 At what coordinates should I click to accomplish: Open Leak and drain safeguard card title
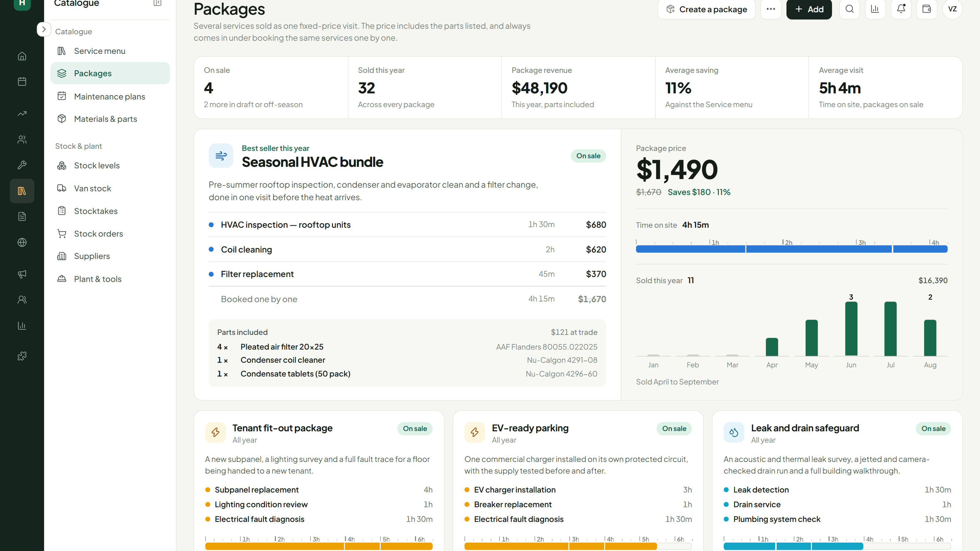(805, 428)
